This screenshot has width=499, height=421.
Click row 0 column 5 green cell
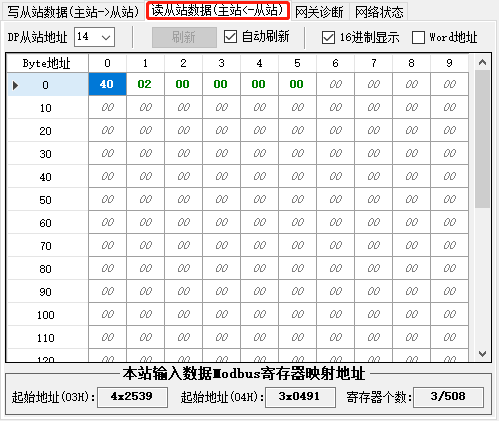click(x=297, y=84)
